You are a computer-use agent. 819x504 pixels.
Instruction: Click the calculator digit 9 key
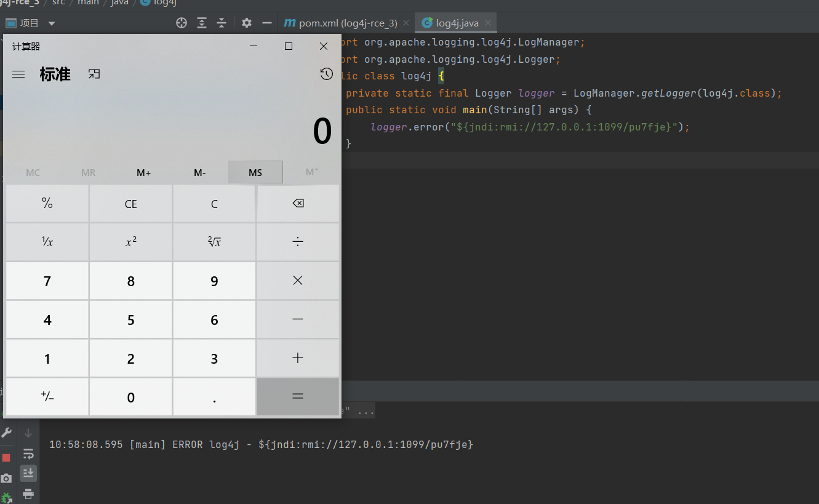[214, 281]
